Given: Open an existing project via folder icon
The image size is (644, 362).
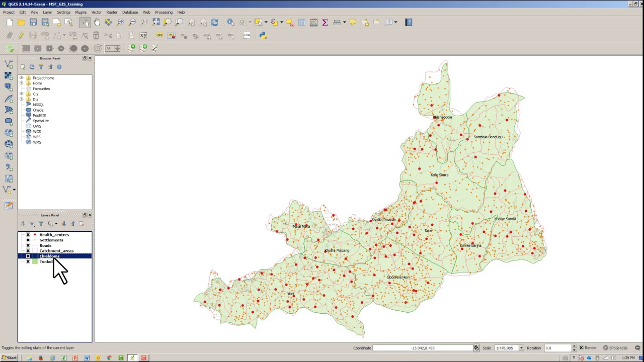Looking at the screenshot, I should 21,22.
